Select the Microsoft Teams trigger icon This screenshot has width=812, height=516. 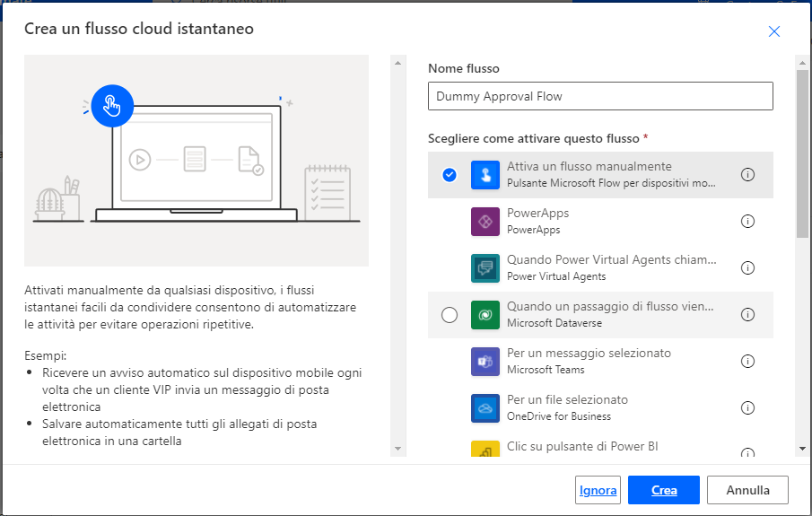(x=485, y=362)
